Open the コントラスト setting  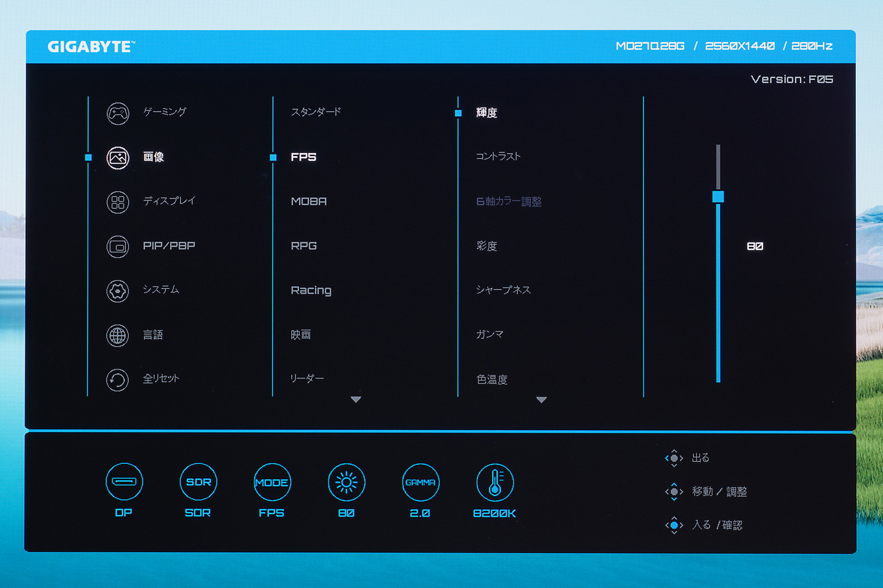click(x=496, y=156)
